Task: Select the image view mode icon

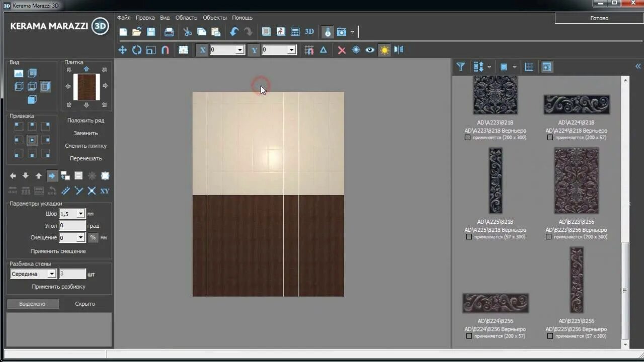Action: pos(19,73)
